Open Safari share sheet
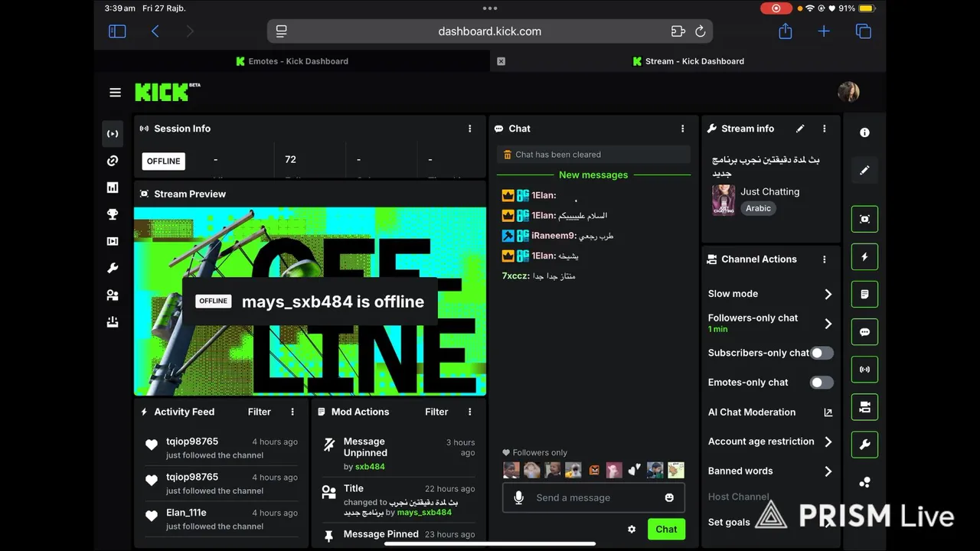Image resolution: width=980 pixels, height=551 pixels. (x=786, y=31)
